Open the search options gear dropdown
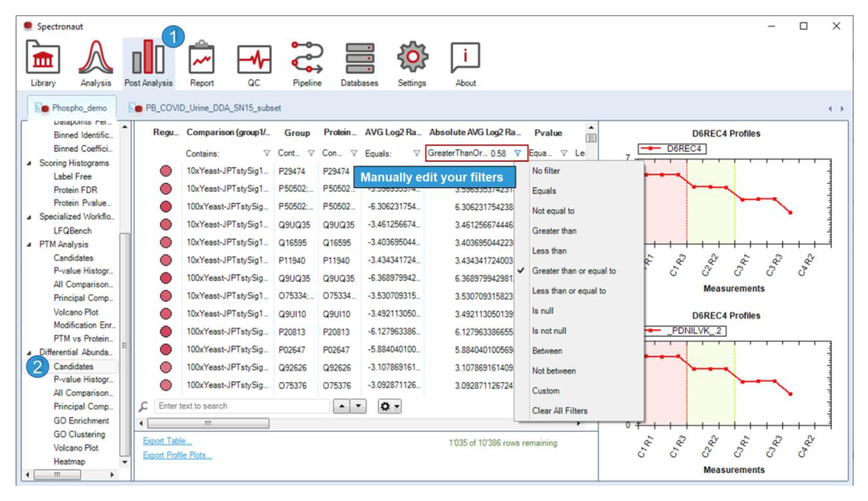Screen dimensions: 868x501 click(389, 407)
